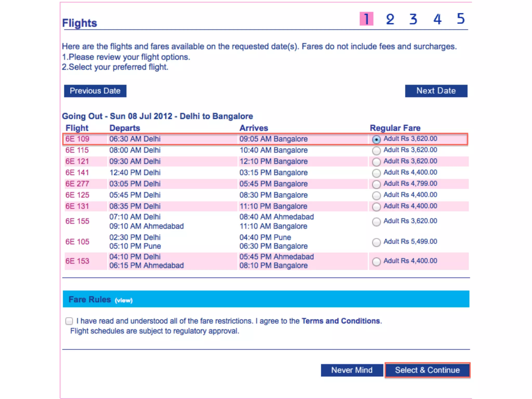Image resolution: width=532 pixels, height=399 pixels.
Task: Select 6E 155 via Ahmedabad fare
Action: (x=376, y=222)
